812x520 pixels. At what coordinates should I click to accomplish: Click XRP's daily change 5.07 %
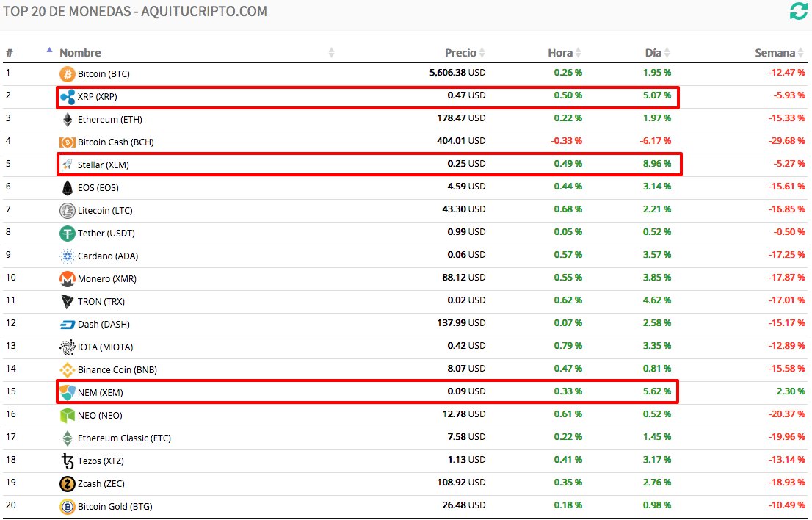click(x=657, y=95)
